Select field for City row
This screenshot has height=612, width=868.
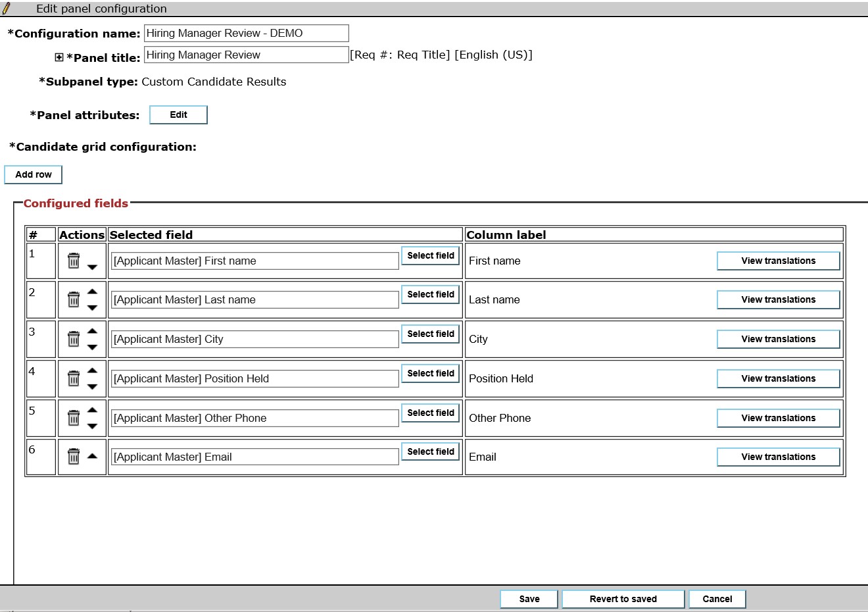click(431, 334)
